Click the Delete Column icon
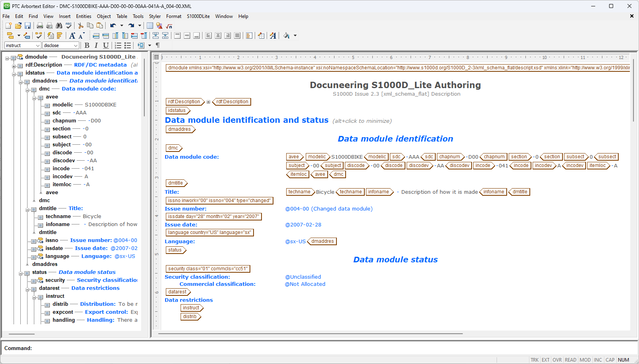Screen dimensions: 639x364 (x=144, y=36)
